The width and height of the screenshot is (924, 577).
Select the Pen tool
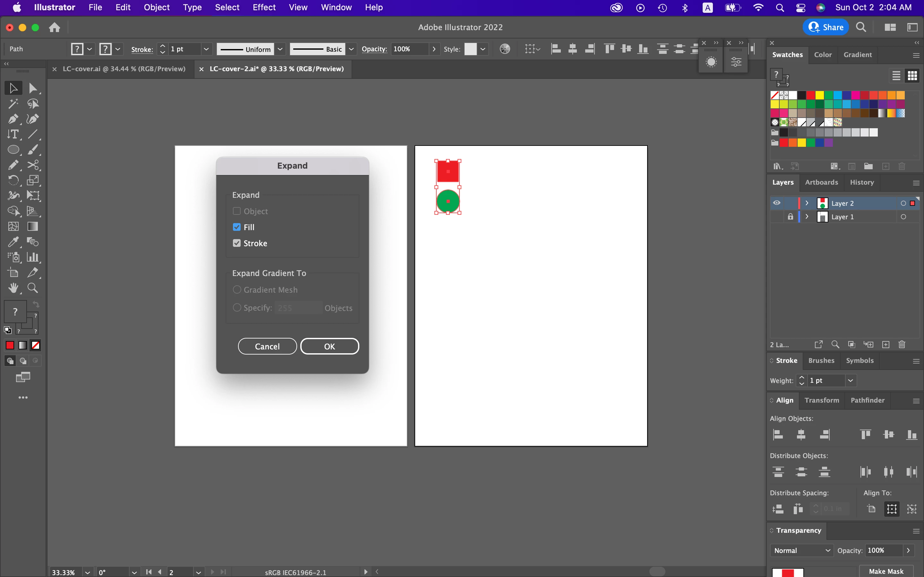tap(13, 119)
